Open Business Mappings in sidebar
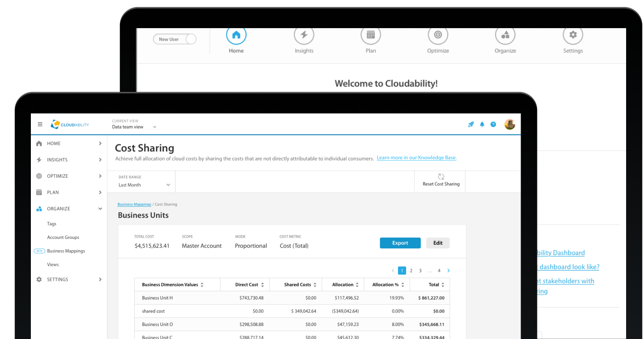The width and height of the screenshot is (644, 339). pyautogui.click(x=66, y=251)
